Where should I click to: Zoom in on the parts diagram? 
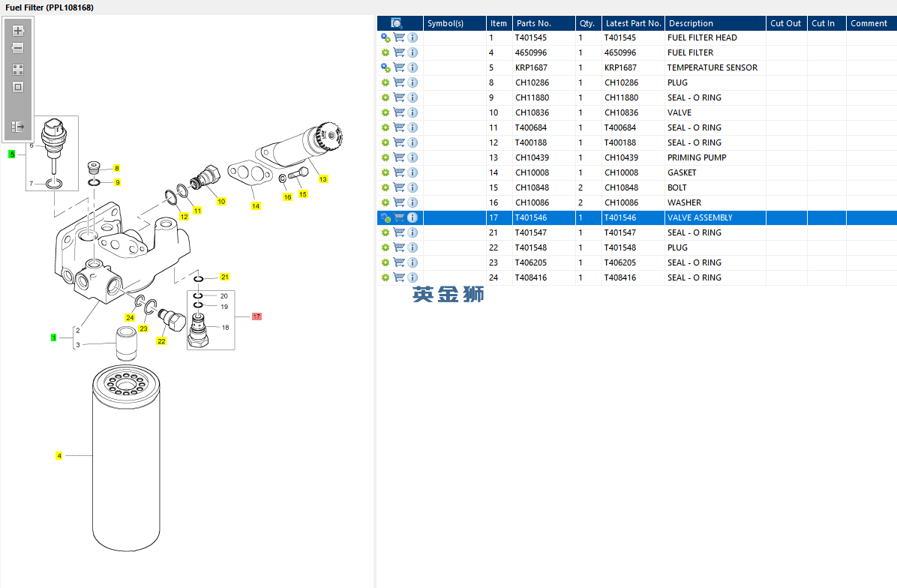18,31
